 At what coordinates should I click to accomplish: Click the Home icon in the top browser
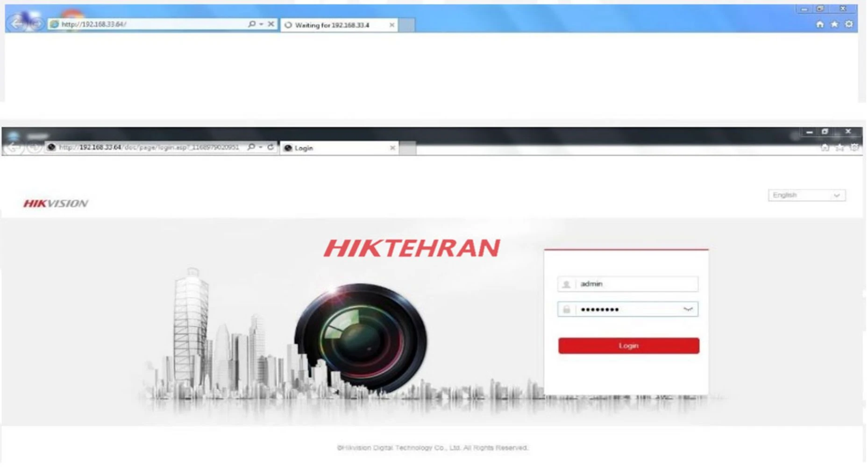[820, 24]
